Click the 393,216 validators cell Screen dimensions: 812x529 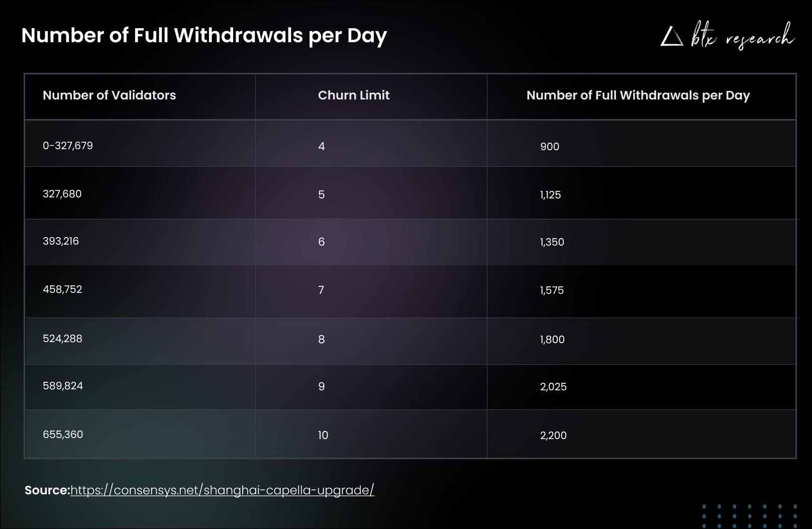coord(61,241)
